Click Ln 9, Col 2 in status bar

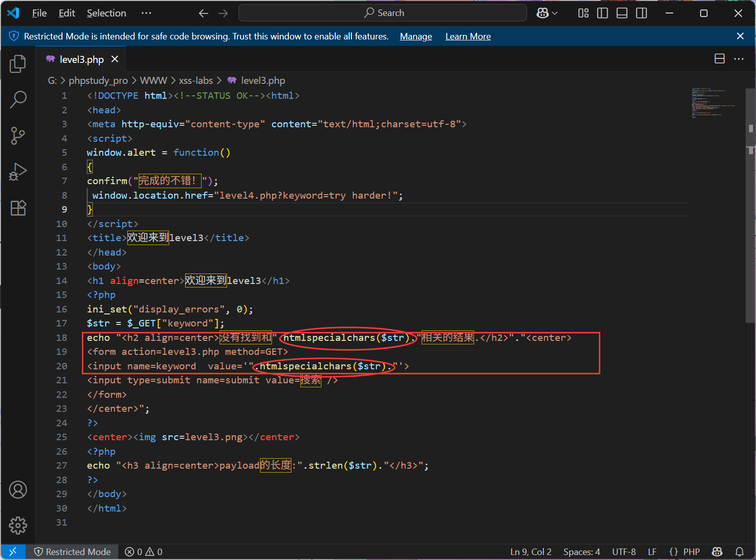click(531, 552)
